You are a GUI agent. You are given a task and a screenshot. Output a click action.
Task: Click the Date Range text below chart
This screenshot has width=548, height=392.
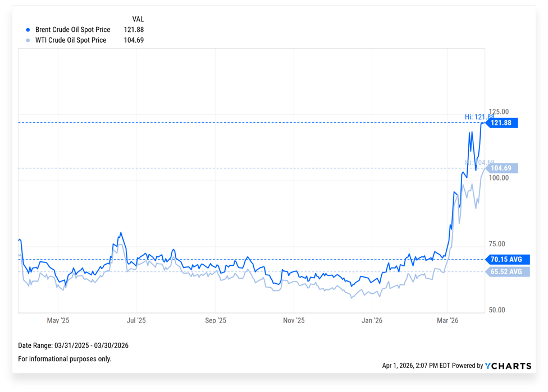coord(74,345)
